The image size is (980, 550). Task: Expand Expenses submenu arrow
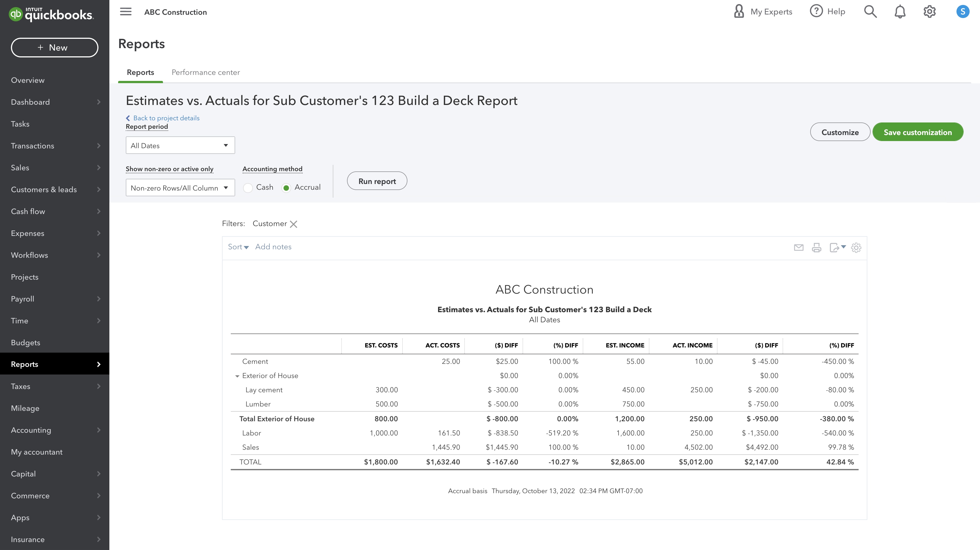99,233
